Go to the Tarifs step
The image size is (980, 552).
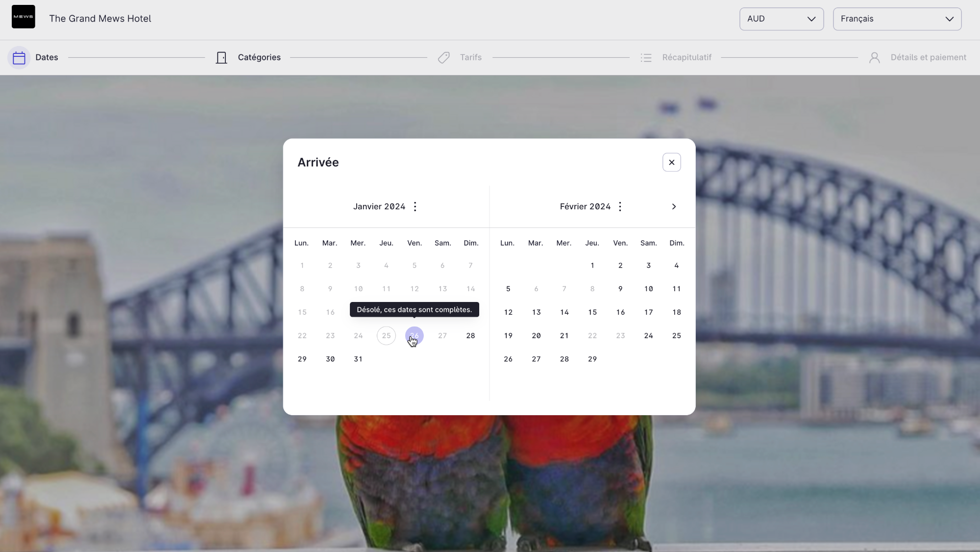[x=471, y=57]
